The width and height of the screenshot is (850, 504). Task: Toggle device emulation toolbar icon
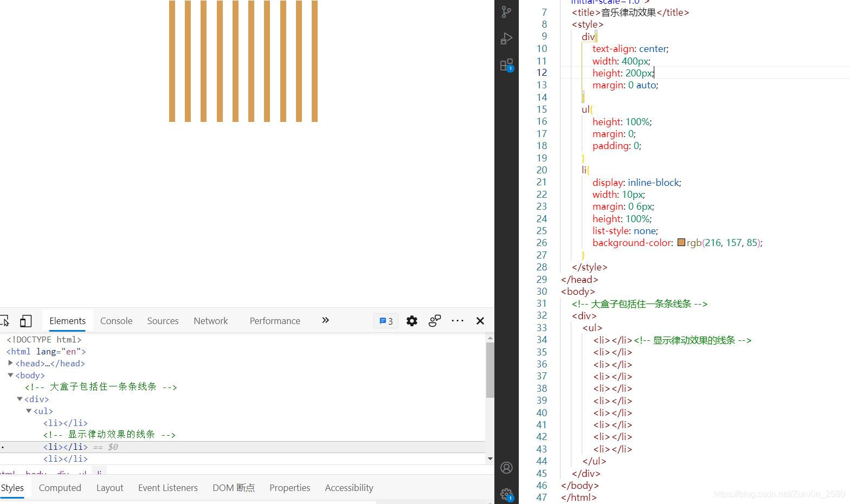point(25,321)
